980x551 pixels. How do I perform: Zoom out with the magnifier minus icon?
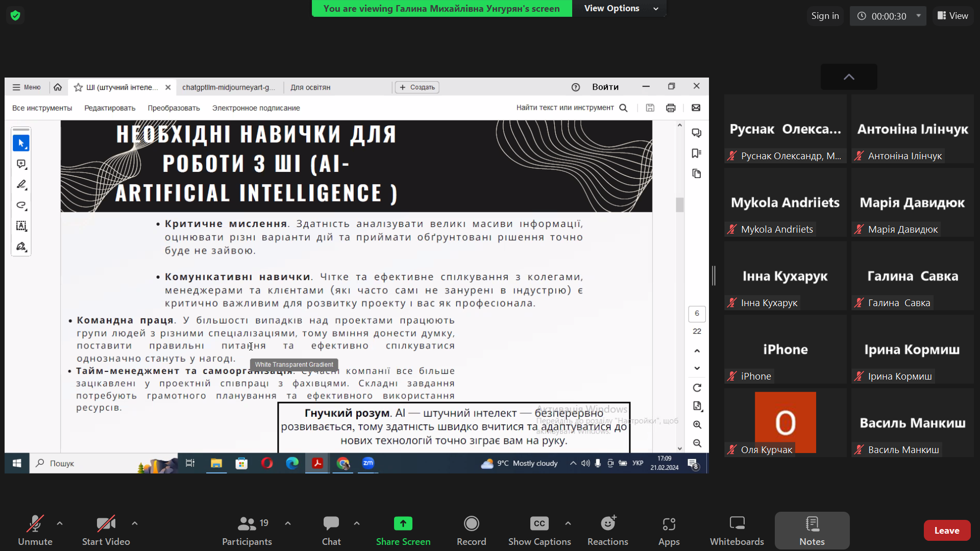tap(697, 443)
